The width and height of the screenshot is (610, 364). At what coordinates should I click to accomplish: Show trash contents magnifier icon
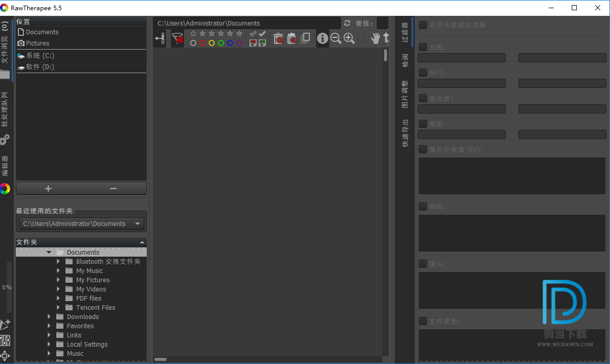tap(278, 38)
